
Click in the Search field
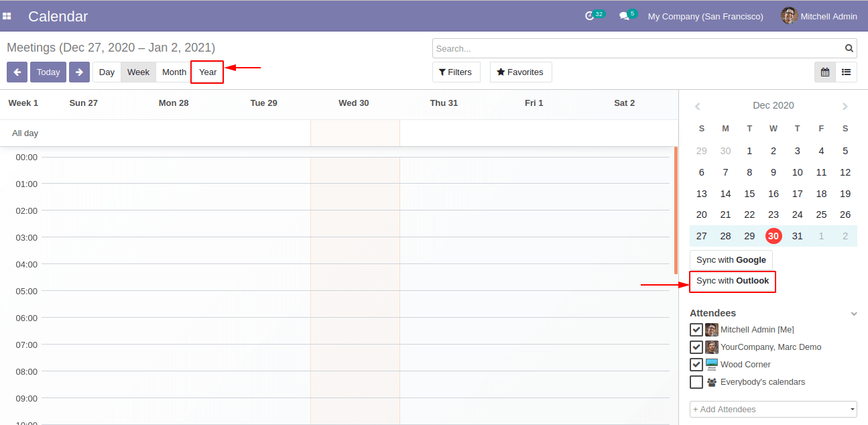(637, 48)
